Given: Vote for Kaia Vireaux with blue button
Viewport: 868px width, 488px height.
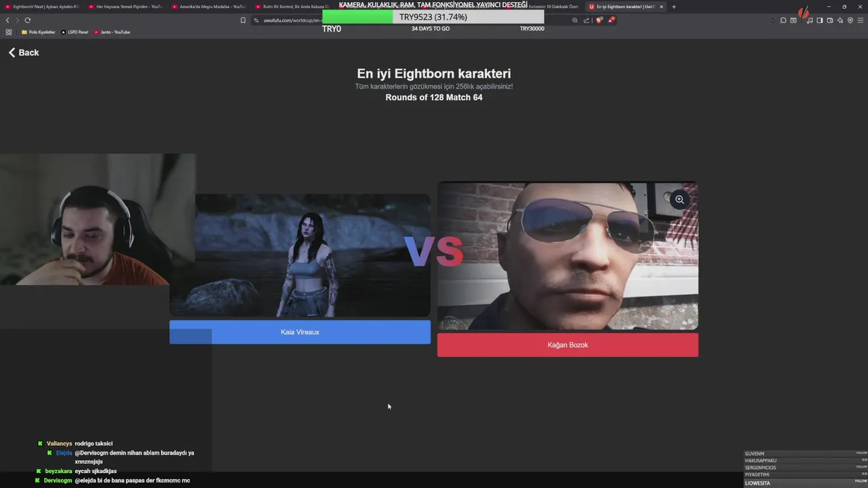Looking at the screenshot, I should pyautogui.click(x=300, y=332).
